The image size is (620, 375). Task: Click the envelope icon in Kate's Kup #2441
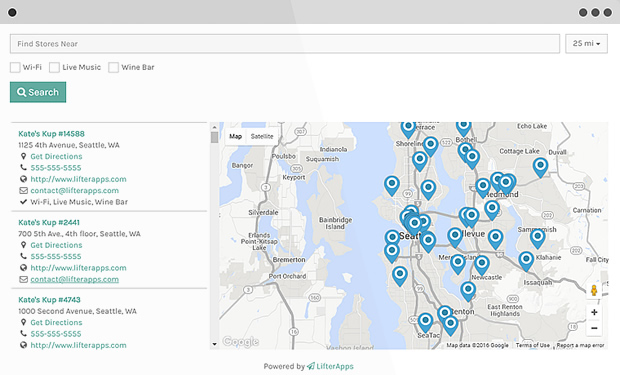coord(23,279)
